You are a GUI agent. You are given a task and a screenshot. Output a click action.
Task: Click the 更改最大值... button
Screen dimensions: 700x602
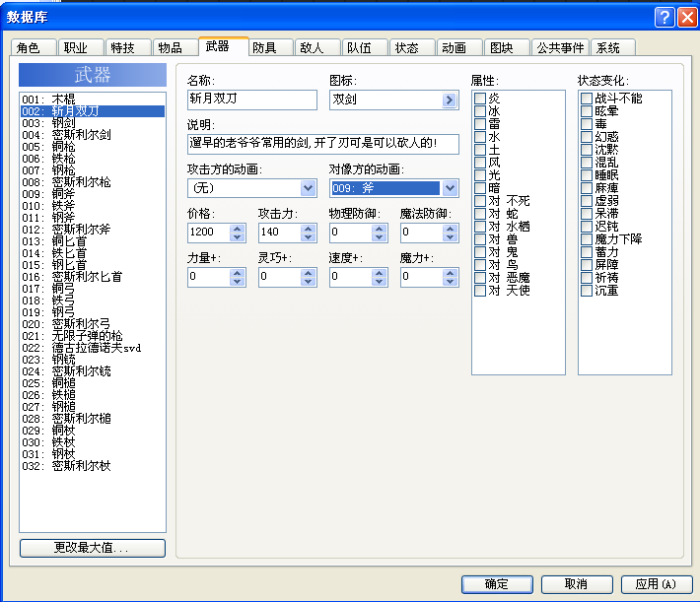tap(93, 548)
